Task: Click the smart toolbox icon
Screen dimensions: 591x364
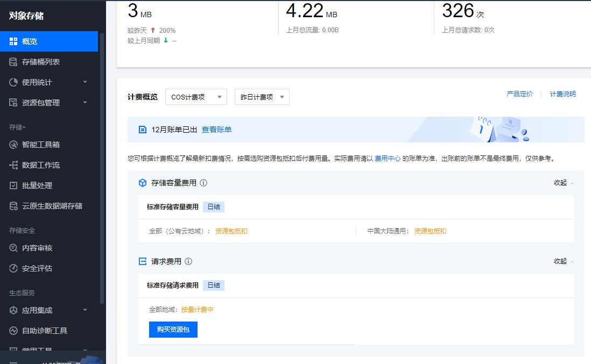Action: click(x=13, y=145)
